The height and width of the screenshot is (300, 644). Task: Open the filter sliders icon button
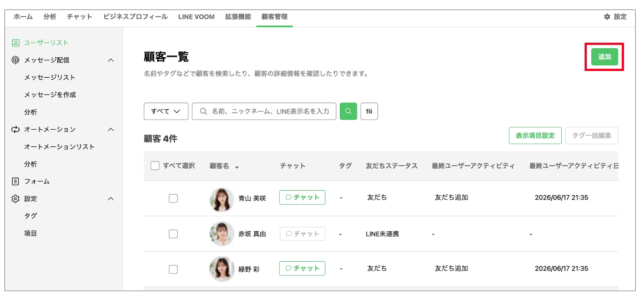pyautogui.click(x=369, y=111)
